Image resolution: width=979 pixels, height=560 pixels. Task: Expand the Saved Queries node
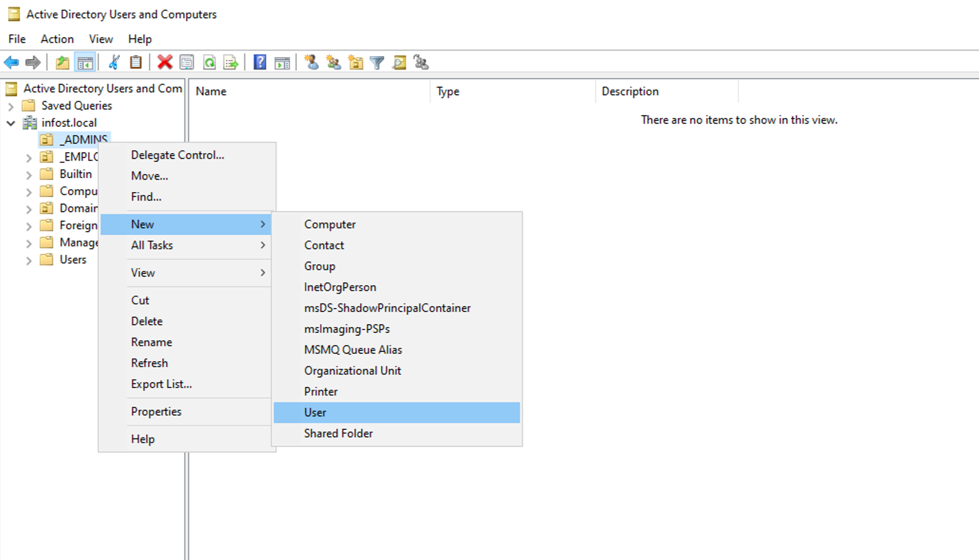(11, 106)
